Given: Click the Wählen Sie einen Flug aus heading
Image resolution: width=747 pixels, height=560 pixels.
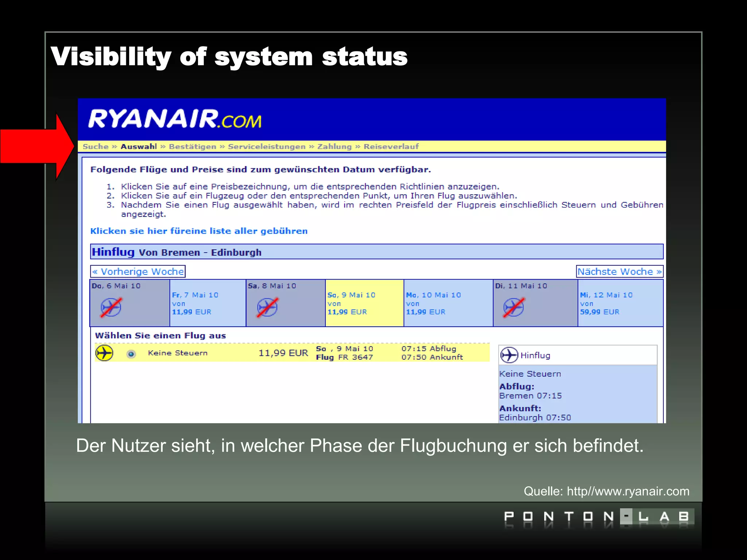Looking at the screenshot, I should (x=160, y=336).
